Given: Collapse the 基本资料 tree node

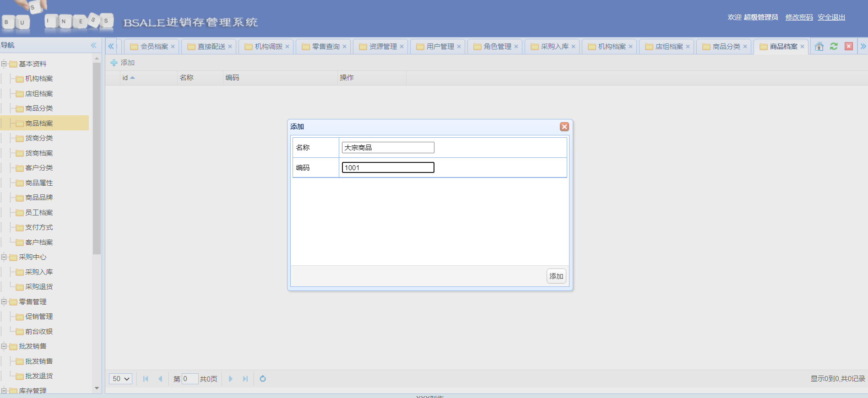Looking at the screenshot, I should [4, 64].
